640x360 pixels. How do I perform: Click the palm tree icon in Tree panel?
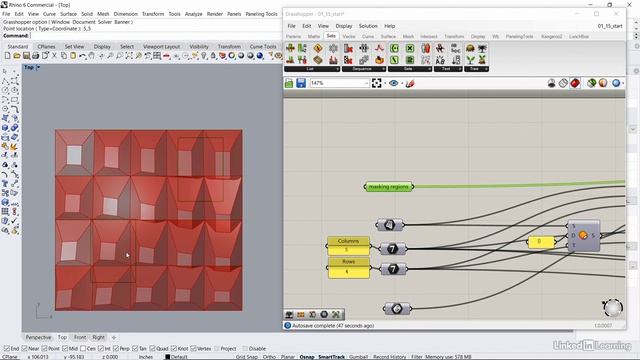pyautogui.click(x=482, y=49)
